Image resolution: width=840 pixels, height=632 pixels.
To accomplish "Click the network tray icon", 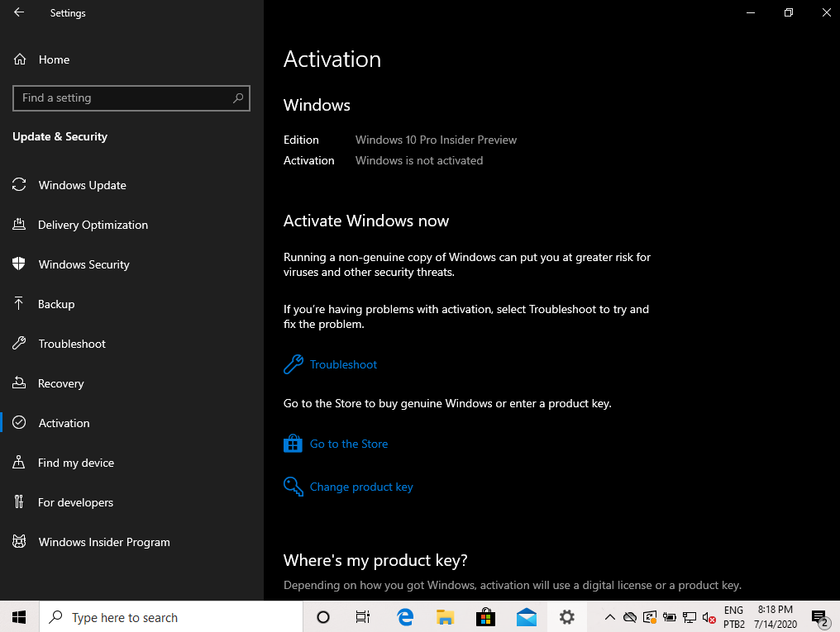I will pyautogui.click(x=690, y=618).
